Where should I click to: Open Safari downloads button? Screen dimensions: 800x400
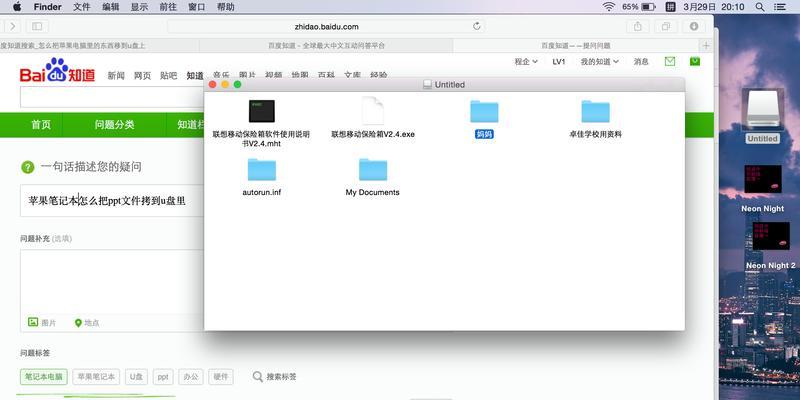[694, 26]
